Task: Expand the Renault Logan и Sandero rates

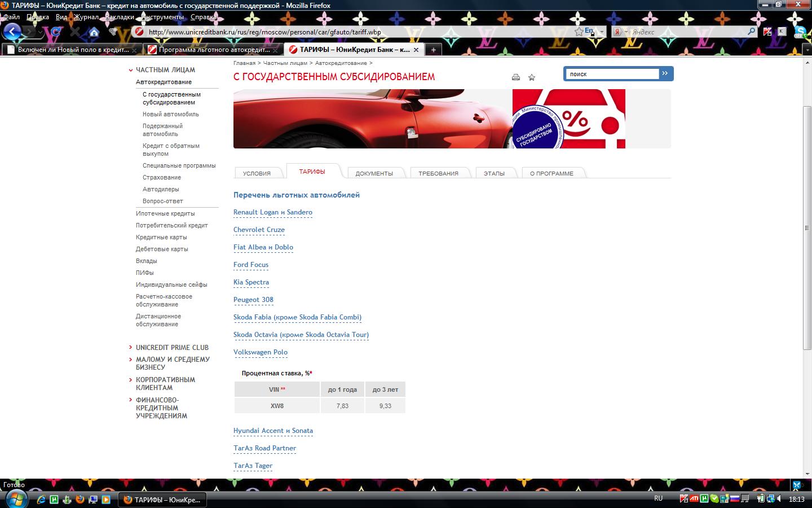Action: (x=273, y=212)
